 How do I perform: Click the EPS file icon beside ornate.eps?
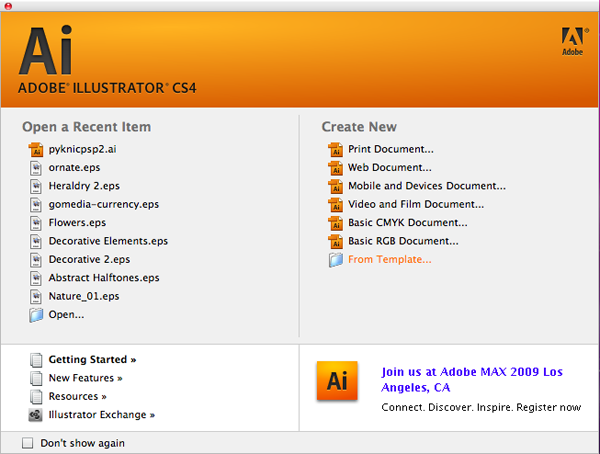point(36,168)
